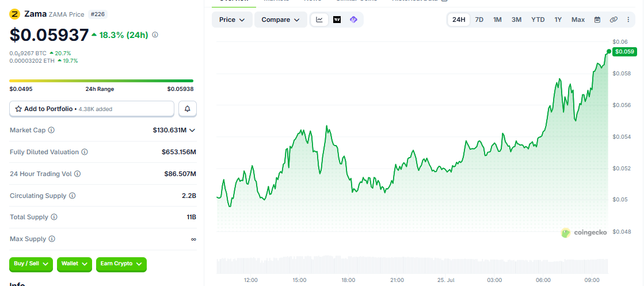Screen dimensions: 644x286
Task: Open the chart's three-dot more options menu
Action: pyautogui.click(x=628, y=20)
